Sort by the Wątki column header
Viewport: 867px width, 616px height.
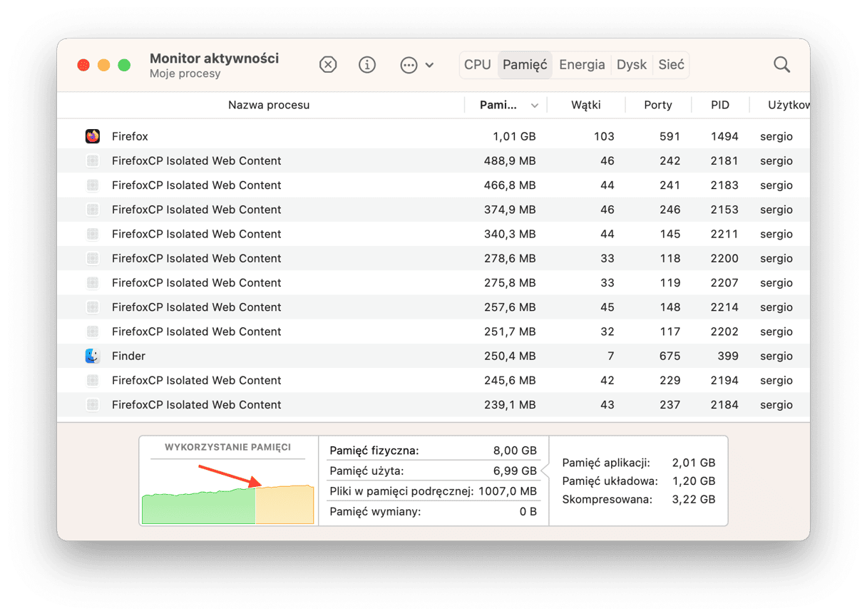(586, 105)
